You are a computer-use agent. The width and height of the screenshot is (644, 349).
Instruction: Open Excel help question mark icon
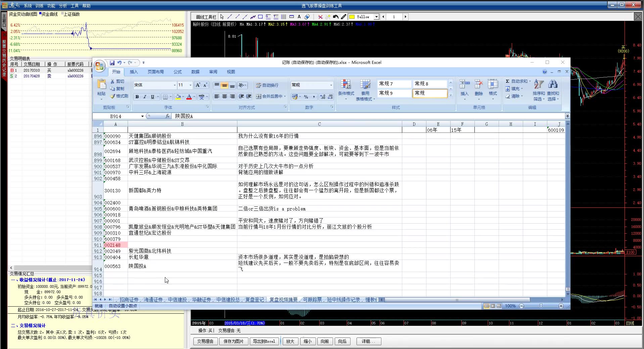click(545, 72)
